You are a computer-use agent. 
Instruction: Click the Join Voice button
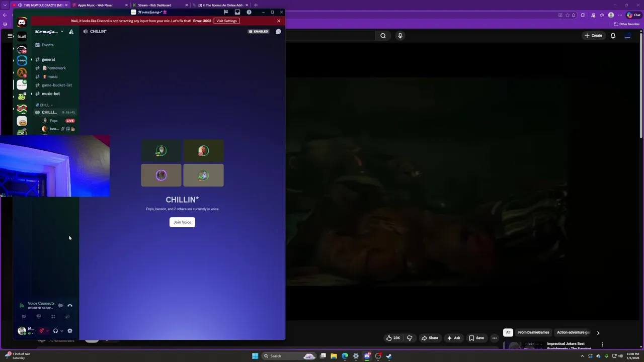coord(182,222)
